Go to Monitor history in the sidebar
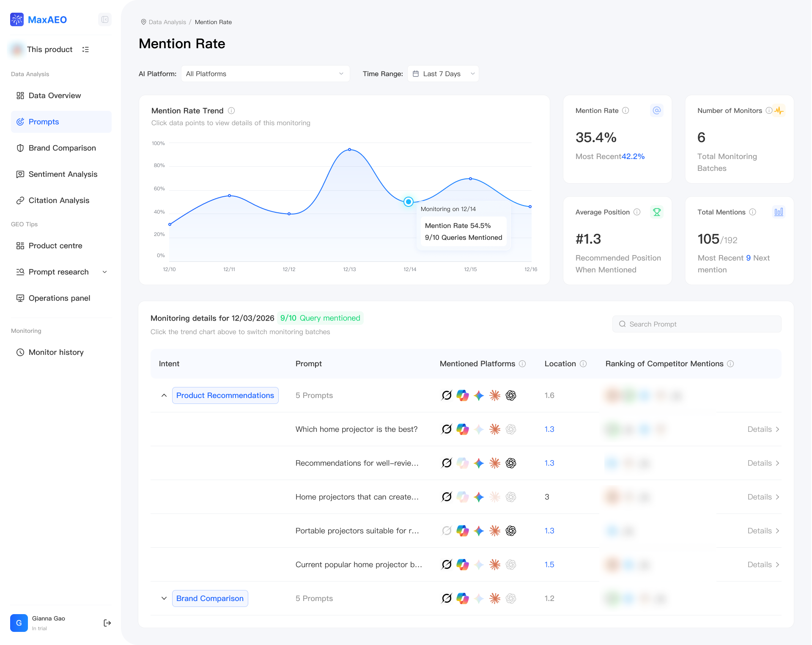This screenshot has height=645, width=812. coord(56,352)
